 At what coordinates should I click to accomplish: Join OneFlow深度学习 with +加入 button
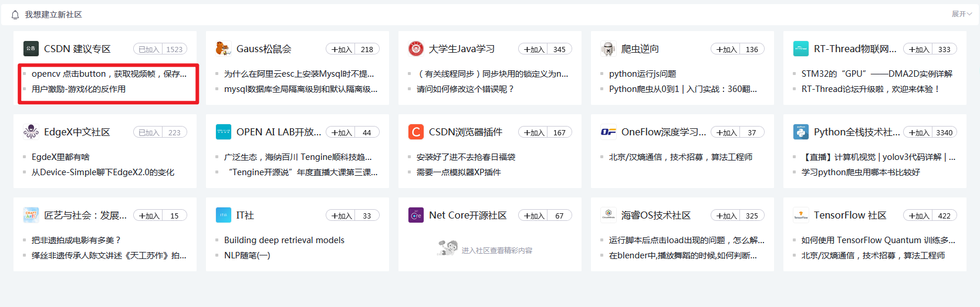(x=726, y=132)
